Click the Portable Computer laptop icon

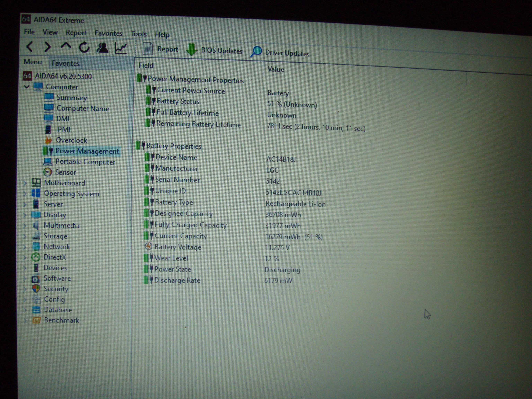[x=48, y=161]
